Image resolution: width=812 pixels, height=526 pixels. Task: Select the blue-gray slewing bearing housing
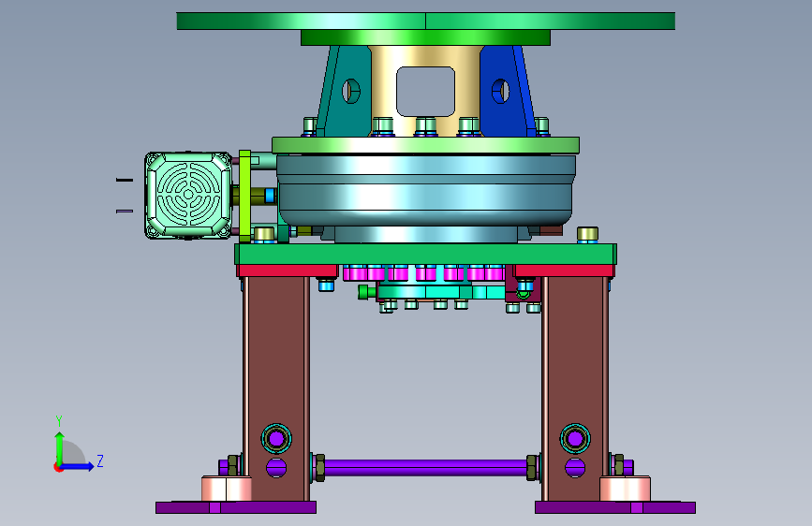pyautogui.click(x=426, y=191)
